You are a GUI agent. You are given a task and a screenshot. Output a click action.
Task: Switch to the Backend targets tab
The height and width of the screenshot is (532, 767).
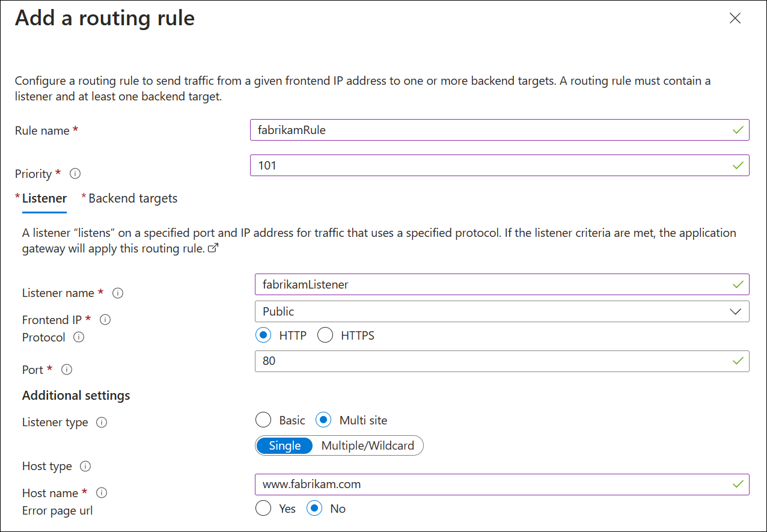click(133, 198)
